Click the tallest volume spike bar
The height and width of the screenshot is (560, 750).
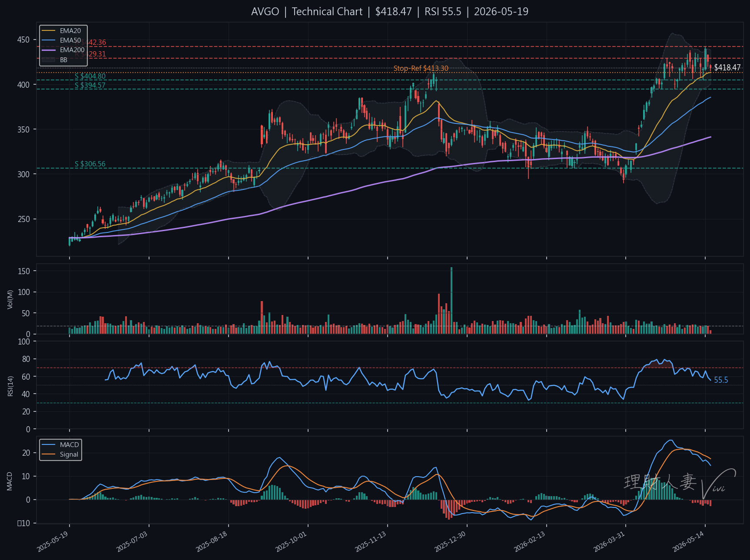coord(451,301)
